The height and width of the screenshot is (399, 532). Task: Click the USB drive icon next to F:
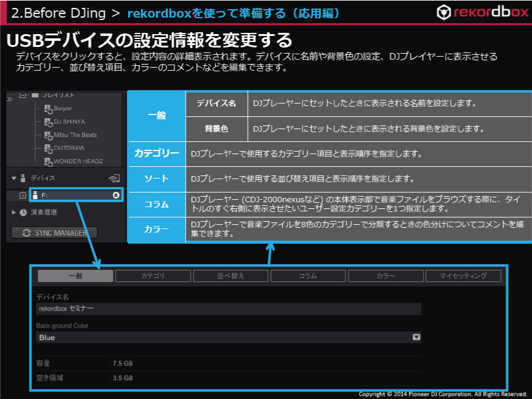(35, 195)
